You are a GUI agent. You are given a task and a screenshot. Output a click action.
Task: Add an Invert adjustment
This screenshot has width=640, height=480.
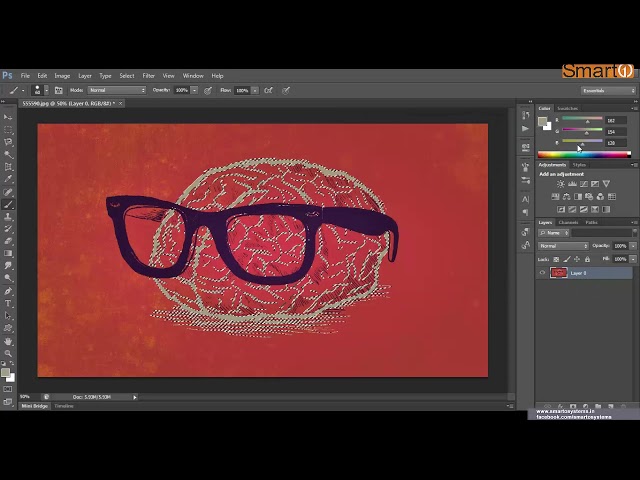tap(561, 209)
